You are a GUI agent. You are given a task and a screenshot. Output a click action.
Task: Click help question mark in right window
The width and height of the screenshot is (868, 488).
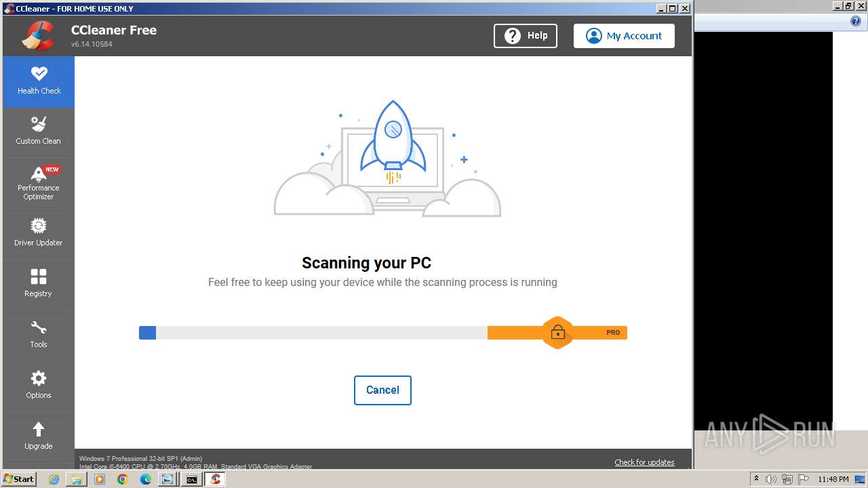(x=855, y=22)
